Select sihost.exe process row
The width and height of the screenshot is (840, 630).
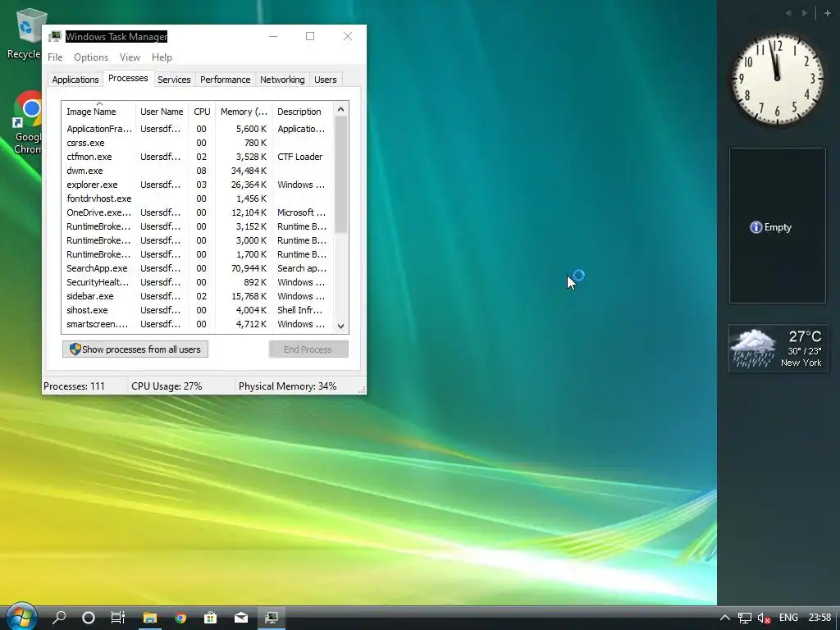[x=197, y=309]
